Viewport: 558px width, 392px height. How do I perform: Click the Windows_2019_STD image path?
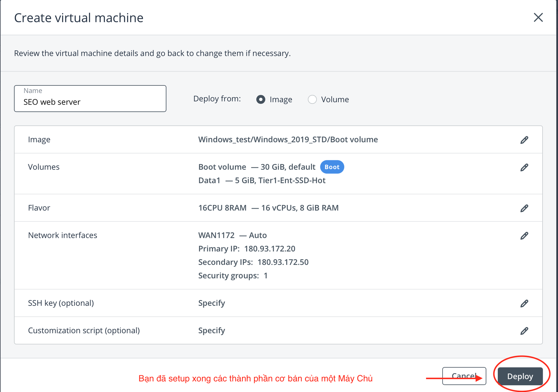pyautogui.click(x=288, y=140)
